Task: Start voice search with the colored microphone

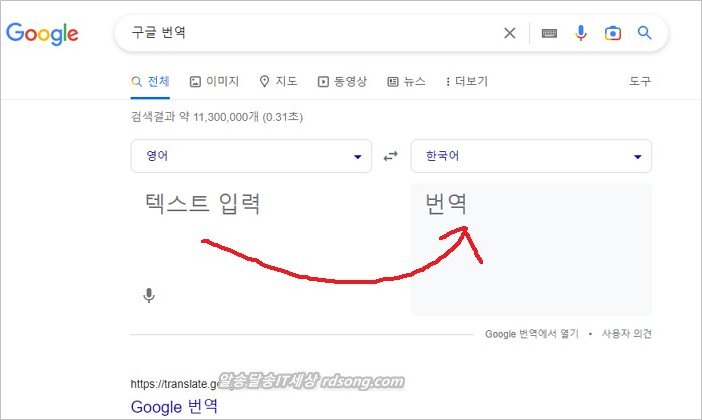Action: click(x=581, y=33)
